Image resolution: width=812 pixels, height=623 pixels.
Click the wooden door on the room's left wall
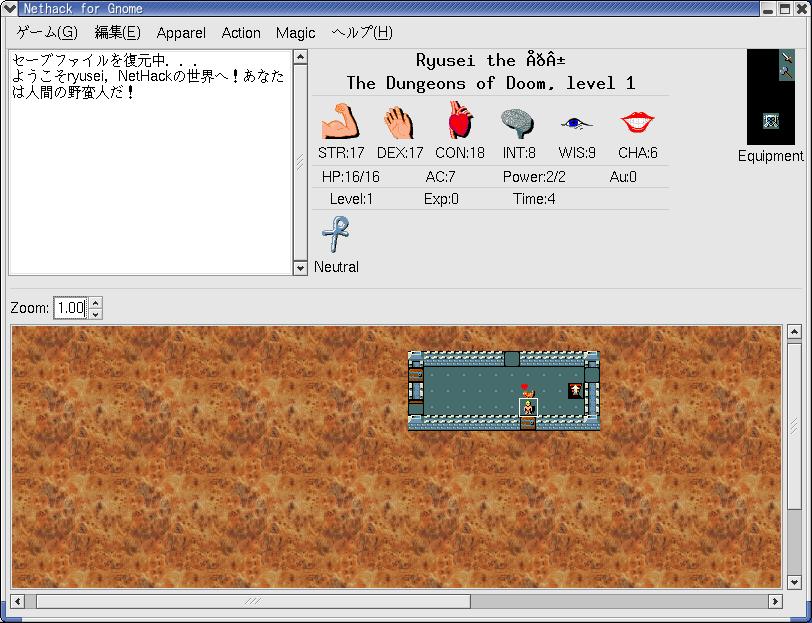point(416,375)
